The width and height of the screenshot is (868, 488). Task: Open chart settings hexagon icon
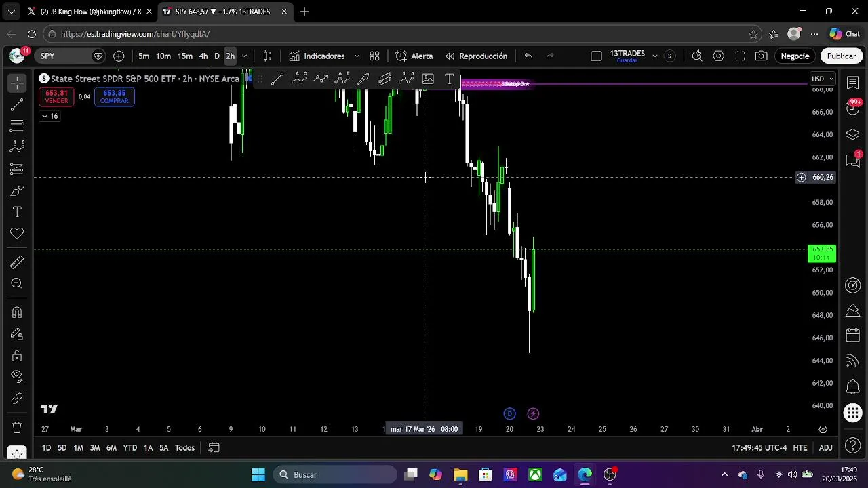[x=719, y=56]
